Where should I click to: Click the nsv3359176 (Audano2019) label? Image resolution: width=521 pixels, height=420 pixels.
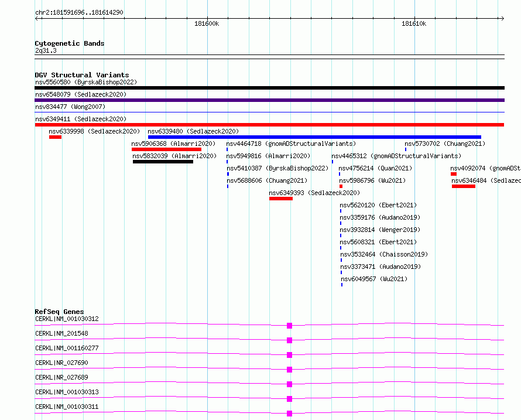click(x=380, y=217)
